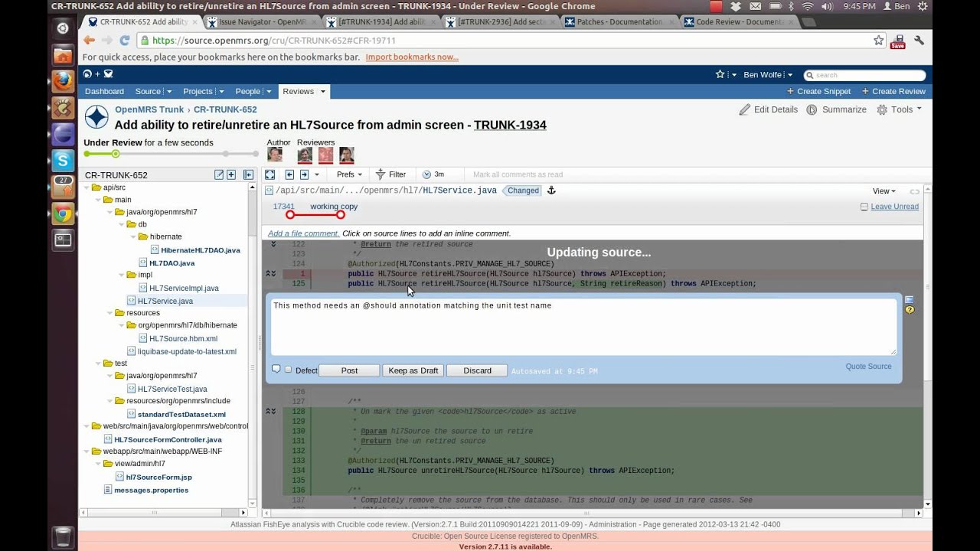The height and width of the screenshot is (551, 980).
Task: Click the Edit Details pencil button
Action: (768, 109)
